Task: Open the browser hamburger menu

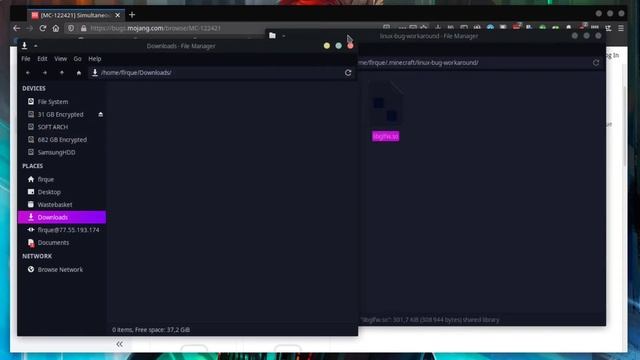Action: (x=621, y=28)
